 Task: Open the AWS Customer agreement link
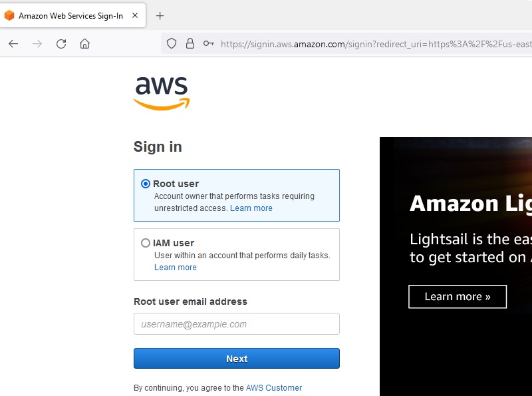[274, 388]
